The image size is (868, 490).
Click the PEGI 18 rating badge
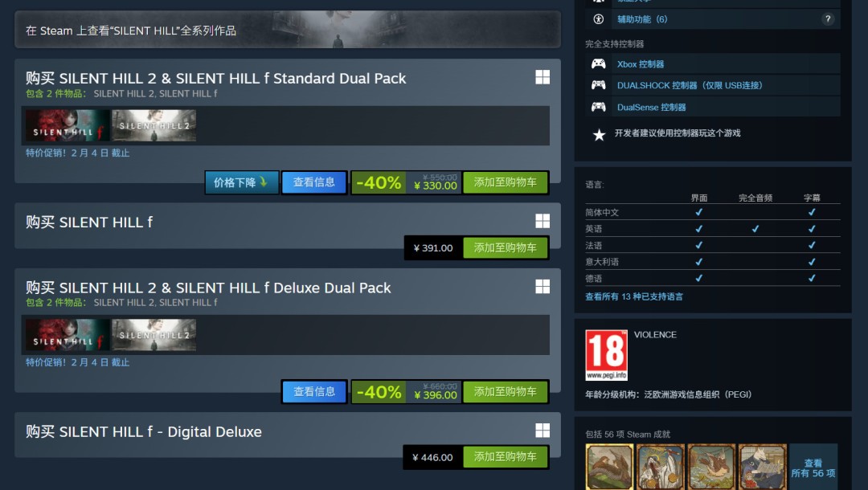[607, 355]
